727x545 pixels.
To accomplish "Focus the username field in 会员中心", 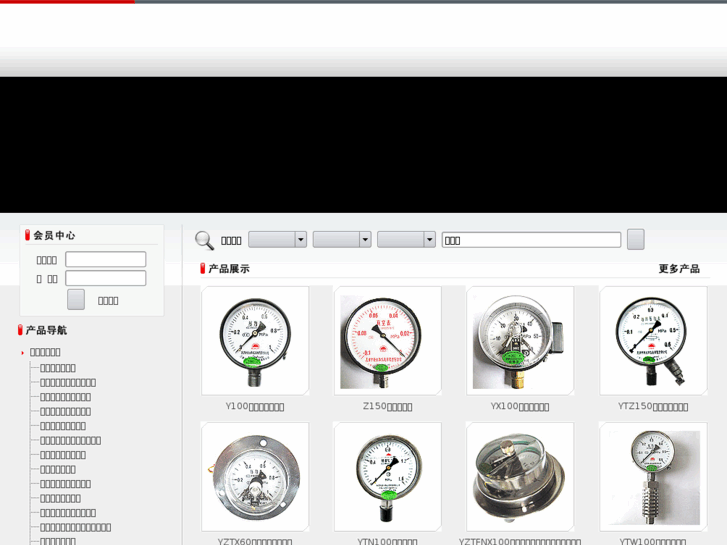I will tap(106, 259).
